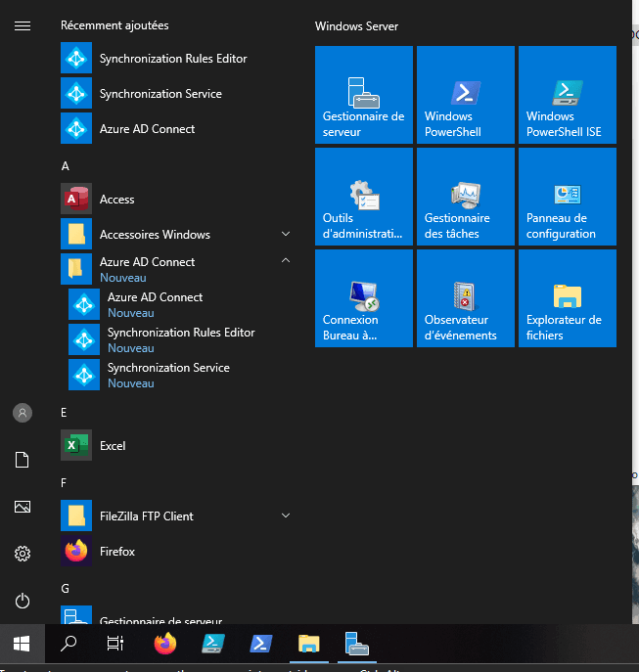Viewport: 639px width, 672px height.
Task: Open Access from the app list
Action: 116,200
